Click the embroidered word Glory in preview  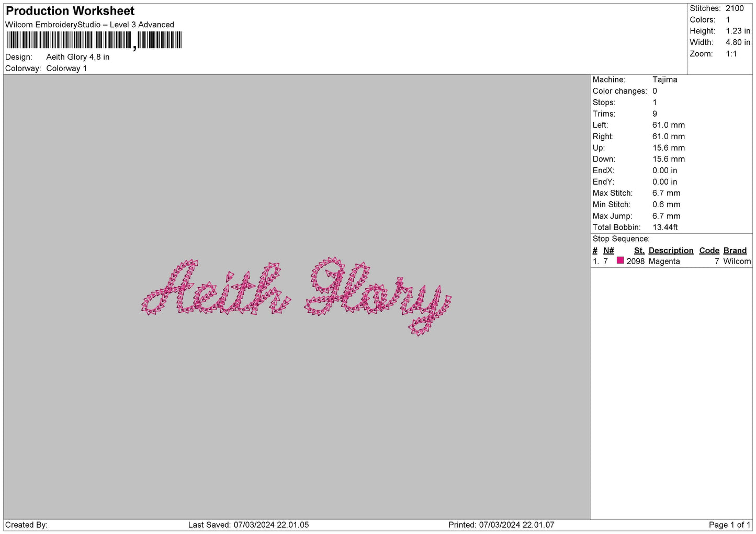coord(378,296)
